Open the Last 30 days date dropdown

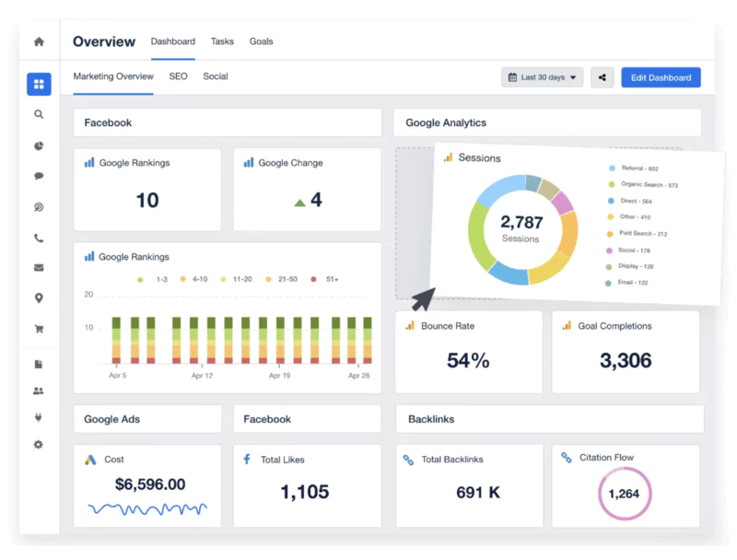[x=543, y=77]
